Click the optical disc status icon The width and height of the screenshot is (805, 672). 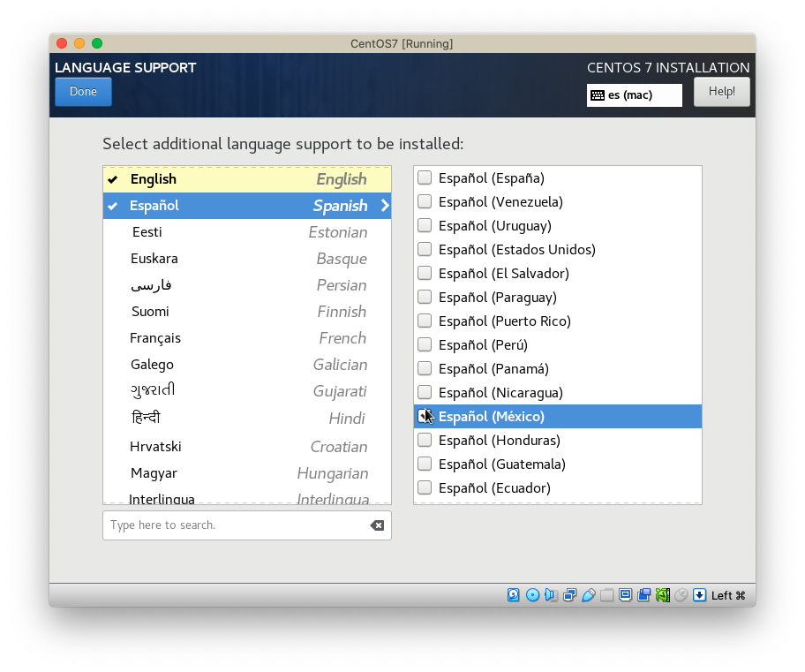[532, 595]
